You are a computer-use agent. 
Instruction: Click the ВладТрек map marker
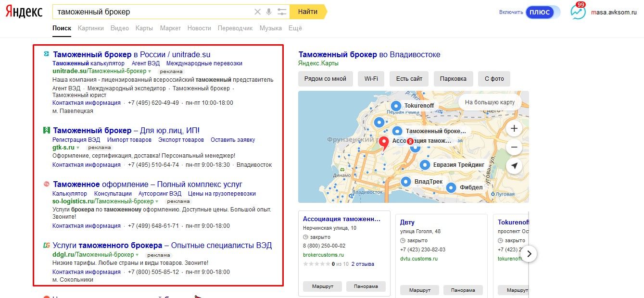[x=406, y=182]
